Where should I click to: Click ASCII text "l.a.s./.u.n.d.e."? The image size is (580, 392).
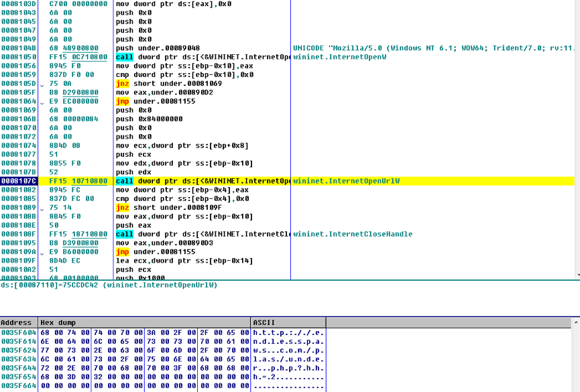pos(288,359)
